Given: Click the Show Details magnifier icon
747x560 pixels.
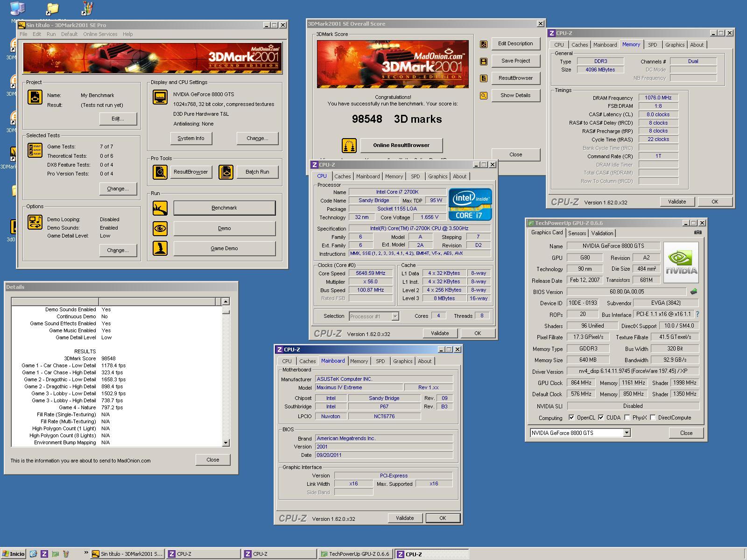Looking at the screenshot, I should [x=484, y=96].
